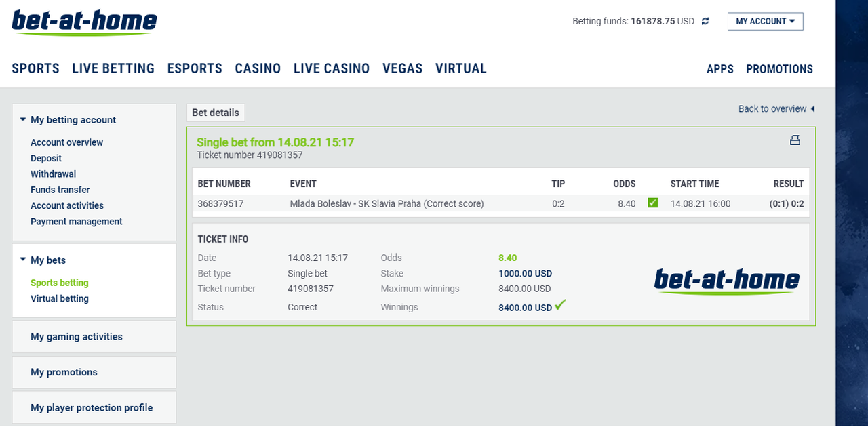Go to Live Betting section
868x427 pixels.
[x=113, y=68]
